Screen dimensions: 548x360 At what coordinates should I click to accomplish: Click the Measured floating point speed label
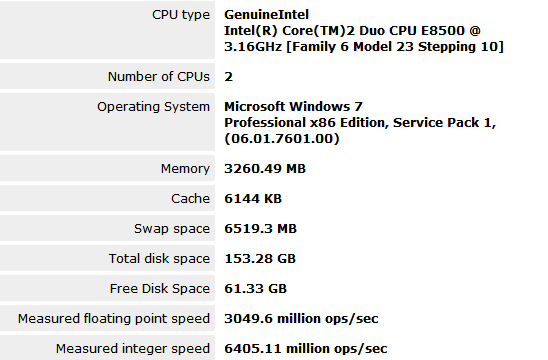tap(114, 319)
